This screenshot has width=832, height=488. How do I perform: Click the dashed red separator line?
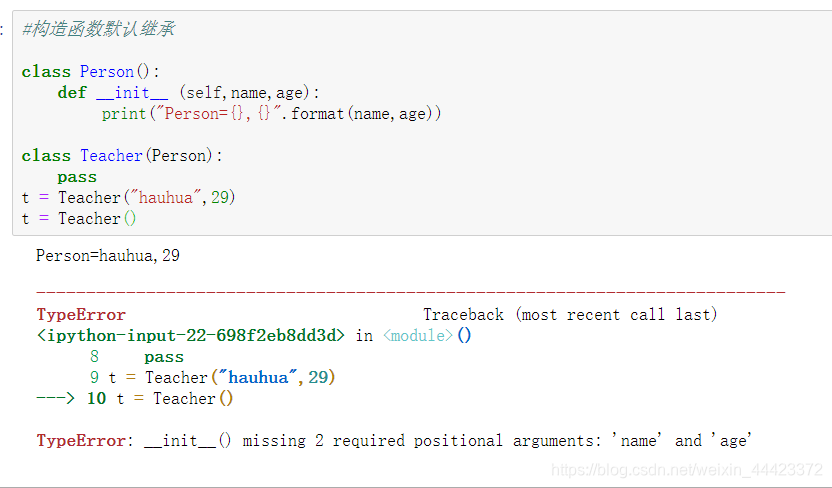pyautogui.click(x=411, y=292)
